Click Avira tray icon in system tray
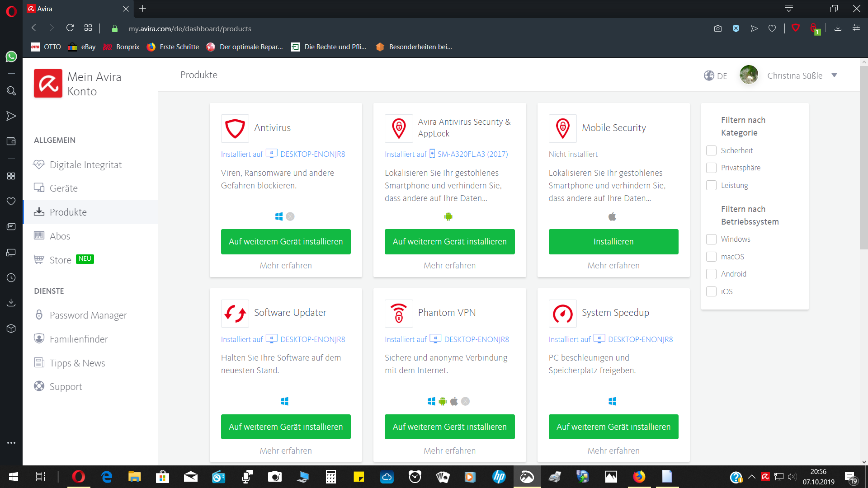This screenshot has width=868, height=488. [x=765, y=477]
